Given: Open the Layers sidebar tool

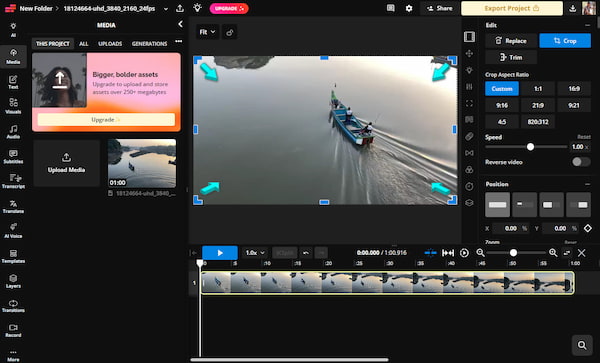Looking at the screenshot, I should [x=13, y=281].
